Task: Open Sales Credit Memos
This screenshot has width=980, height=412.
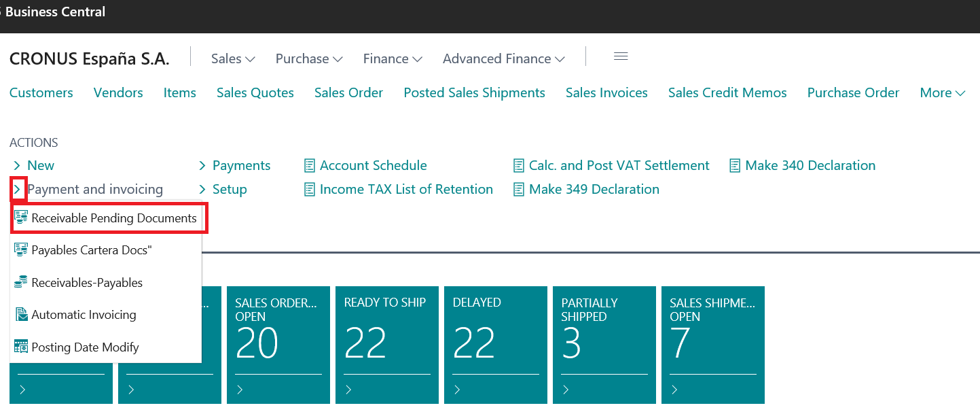Action: pos(727,92)
